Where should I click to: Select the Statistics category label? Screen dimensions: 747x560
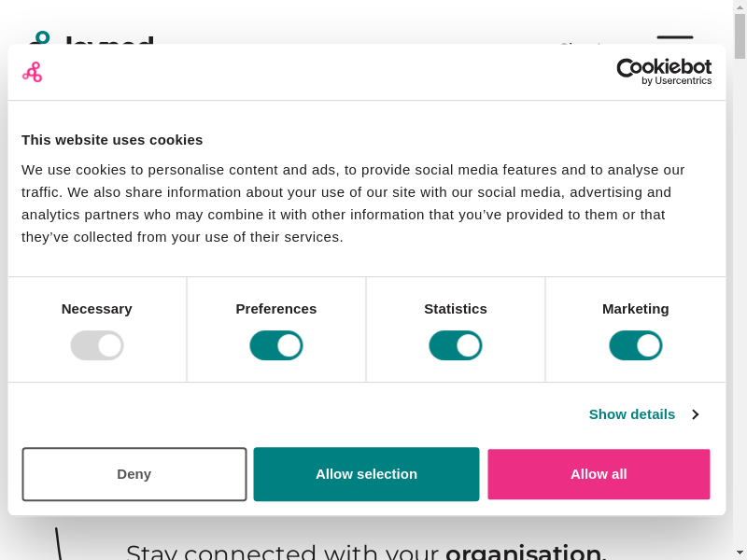456,309
